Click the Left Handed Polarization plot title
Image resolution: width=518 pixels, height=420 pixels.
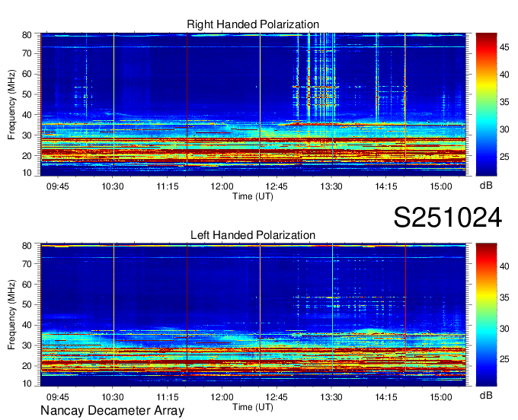[253, 235]
